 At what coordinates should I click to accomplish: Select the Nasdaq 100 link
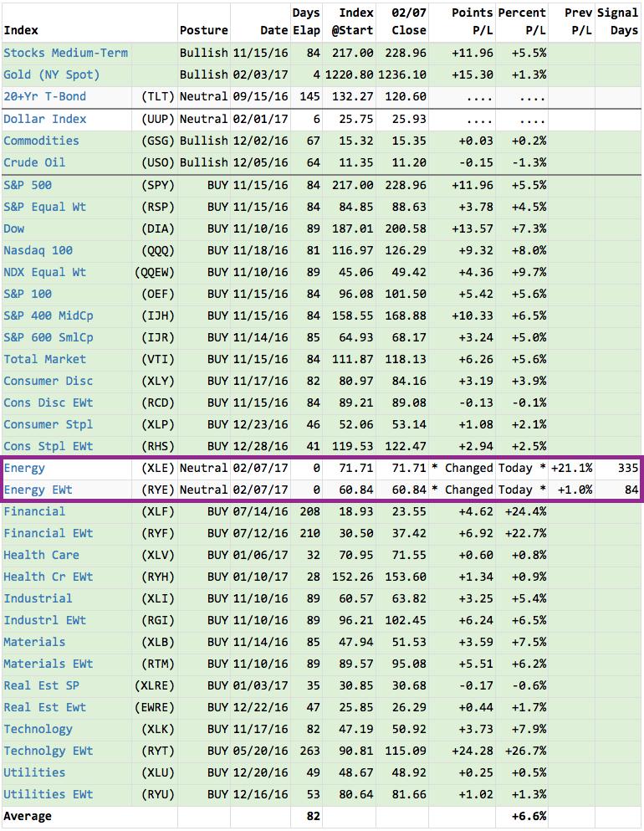point(38,250)
